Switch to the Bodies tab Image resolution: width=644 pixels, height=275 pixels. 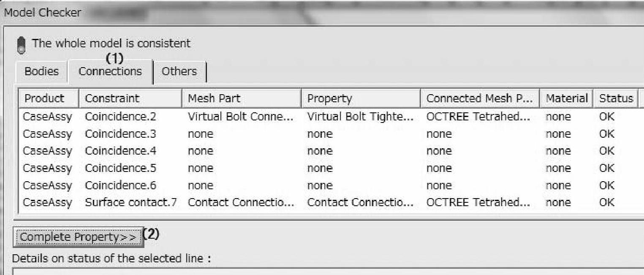[41, 71]
